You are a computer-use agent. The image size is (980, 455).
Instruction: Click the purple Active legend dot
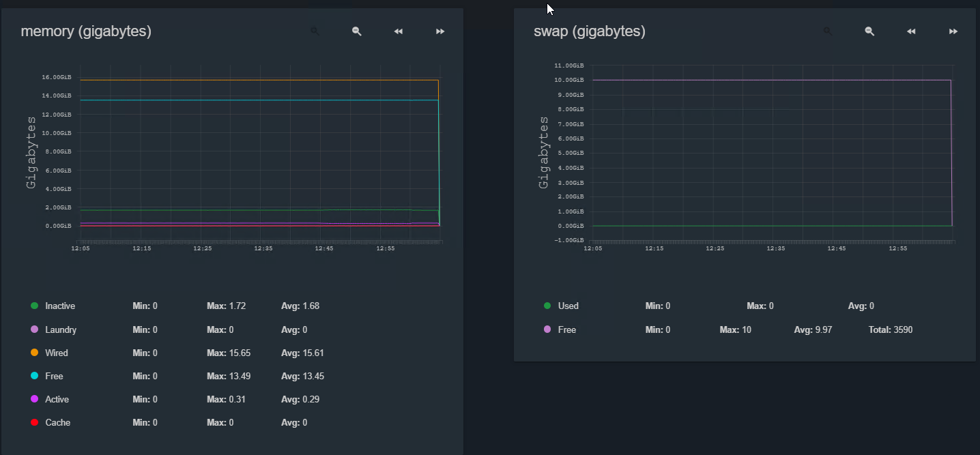(35, 399)
